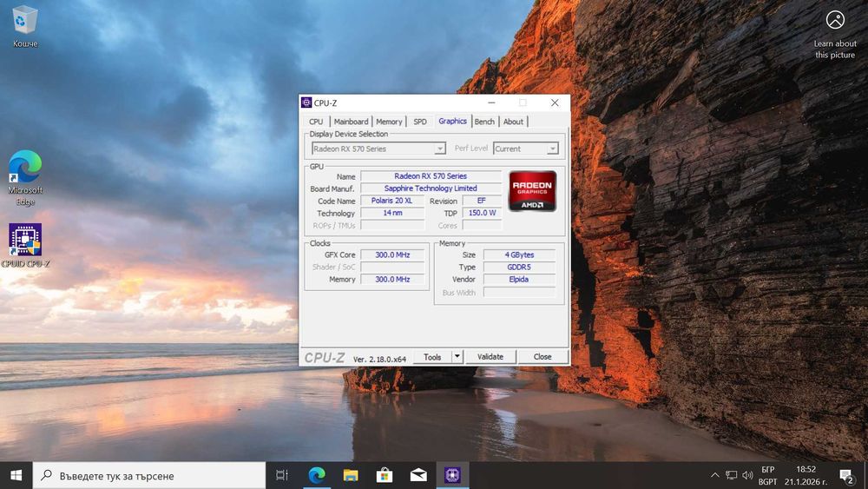Open the About tab
Image resolution: width=868 pixels, height=489 pixels.
pyautogui.click(x=513, y=122)
